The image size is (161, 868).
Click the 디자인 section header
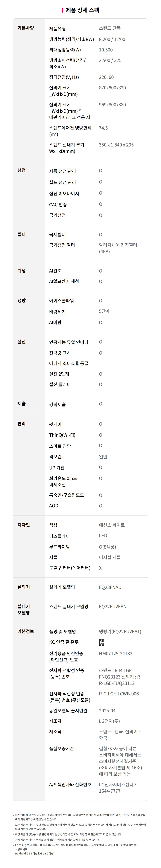[x=24, y=525]
